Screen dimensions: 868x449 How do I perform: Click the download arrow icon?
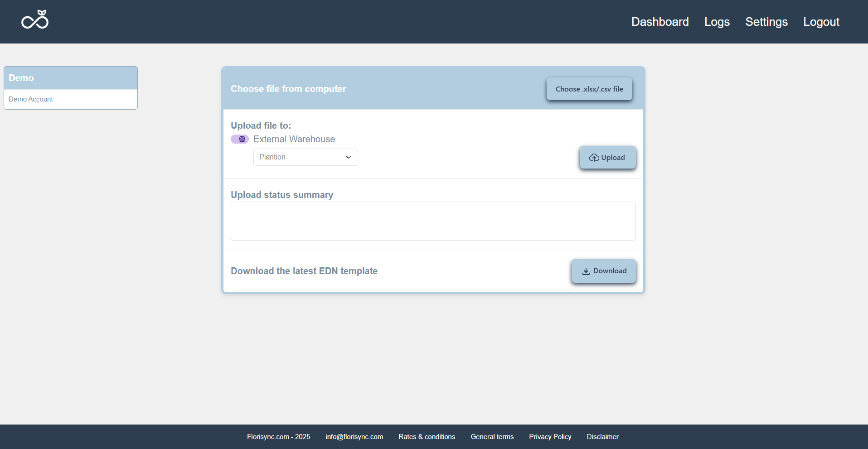(586, 271)
